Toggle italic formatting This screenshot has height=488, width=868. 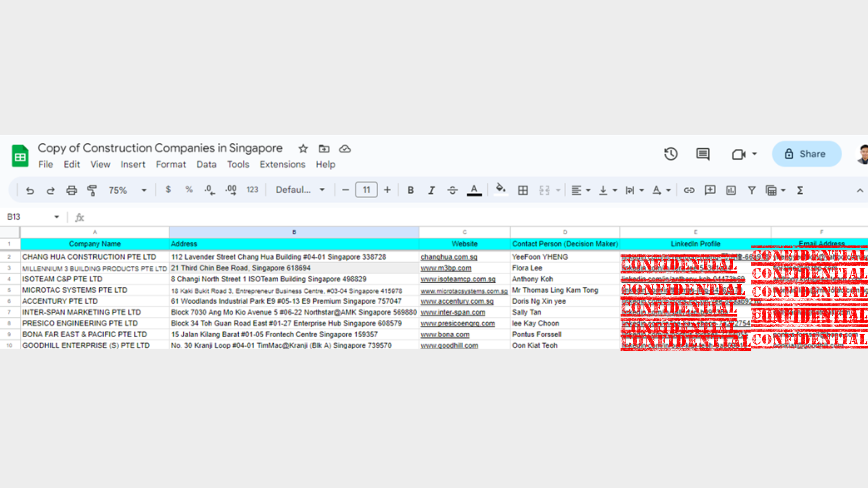431,190
